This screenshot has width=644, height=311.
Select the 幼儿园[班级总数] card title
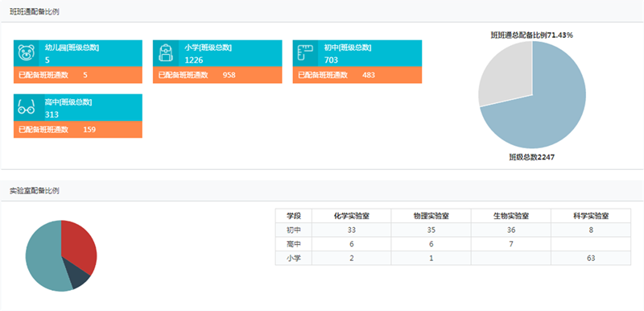tap(72, 48)
